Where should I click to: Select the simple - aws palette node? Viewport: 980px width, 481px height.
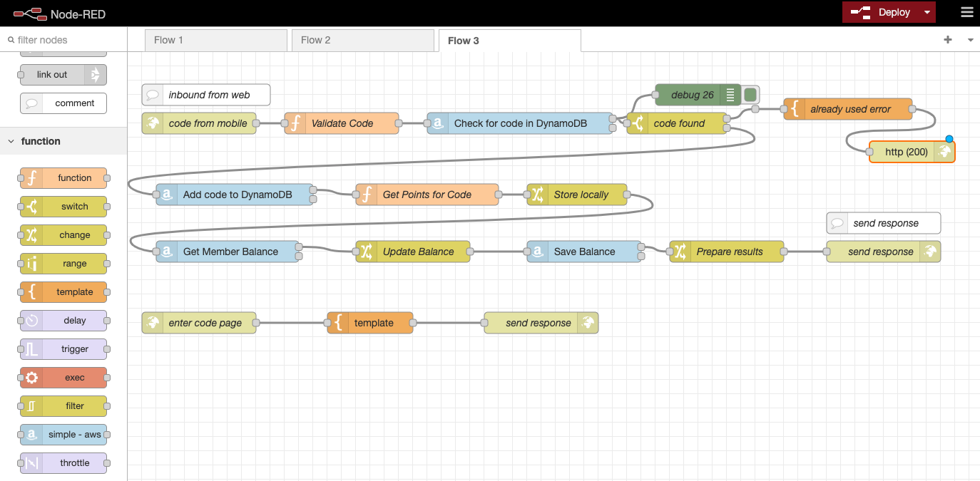[x=63, y=435]
